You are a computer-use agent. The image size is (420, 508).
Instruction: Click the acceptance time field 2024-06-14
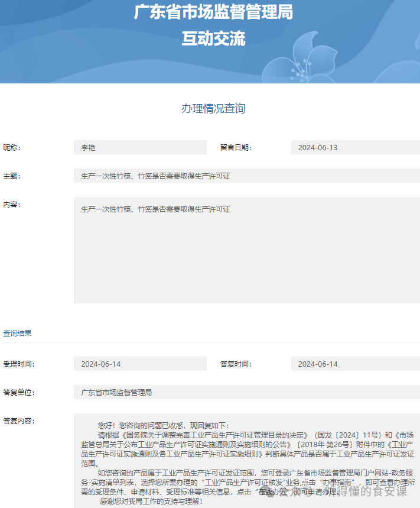pyautogui.click(x=140, y=364)
